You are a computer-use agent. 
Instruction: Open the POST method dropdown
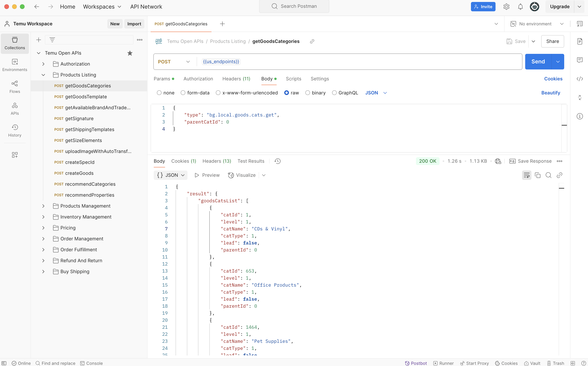(x=174, y=62)
